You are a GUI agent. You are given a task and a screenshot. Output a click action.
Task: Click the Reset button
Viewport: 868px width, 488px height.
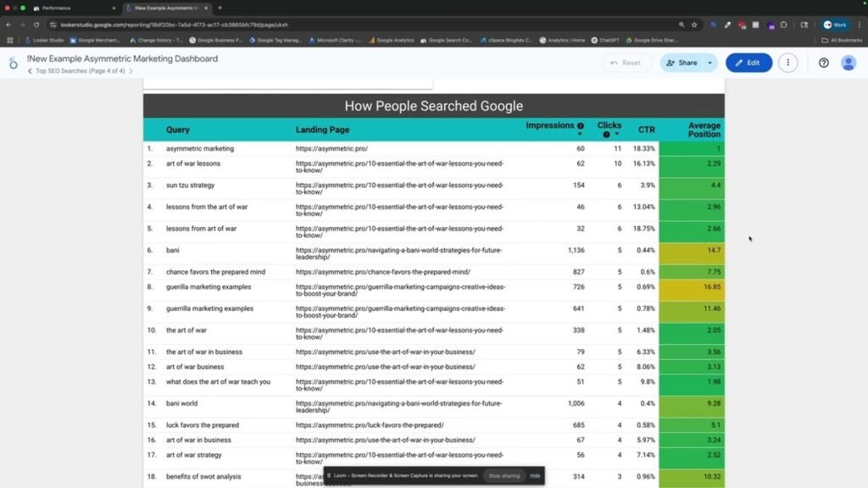click(x=626, y=63)
